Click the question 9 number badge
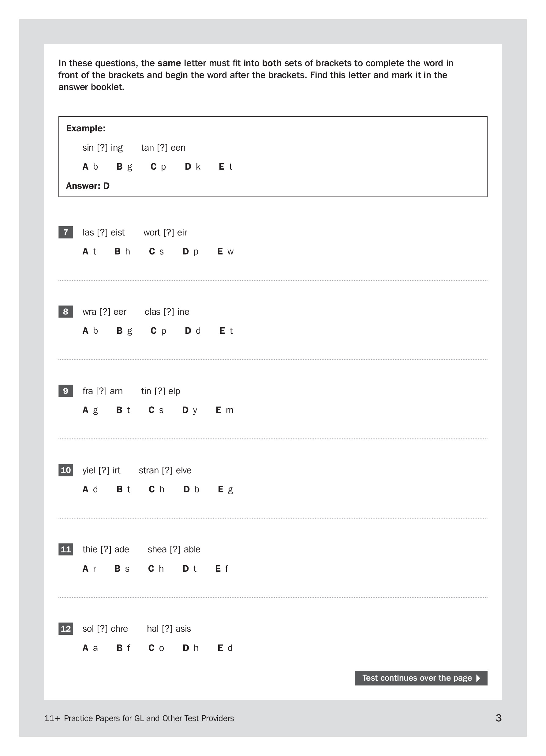Viewport: 546px width, 756px height. pos(65,391)
